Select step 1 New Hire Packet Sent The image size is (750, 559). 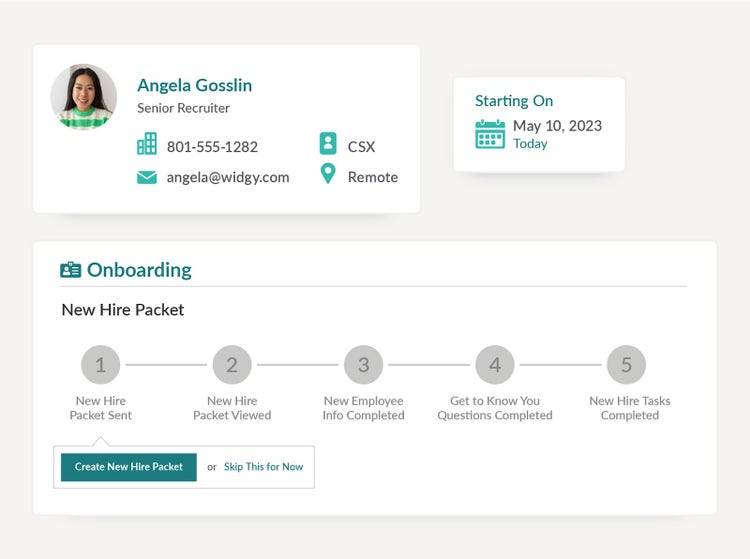coord(101,365)
